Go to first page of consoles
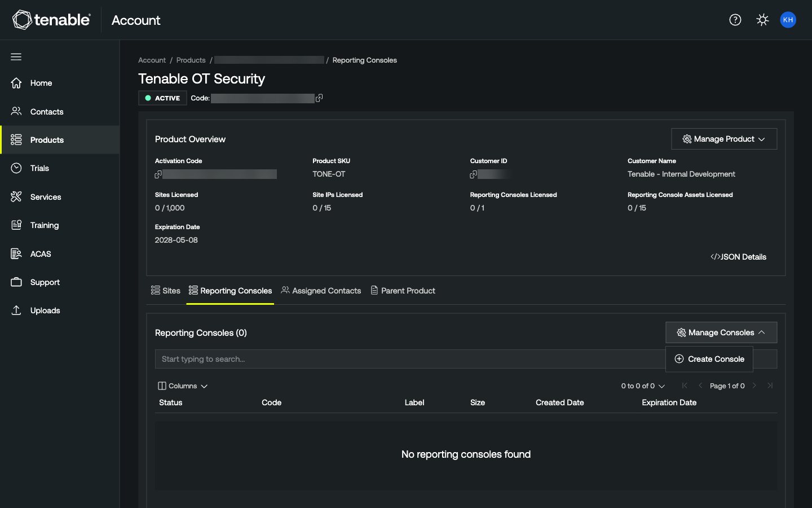The image size is (812, 508). [x=685, y=386]
